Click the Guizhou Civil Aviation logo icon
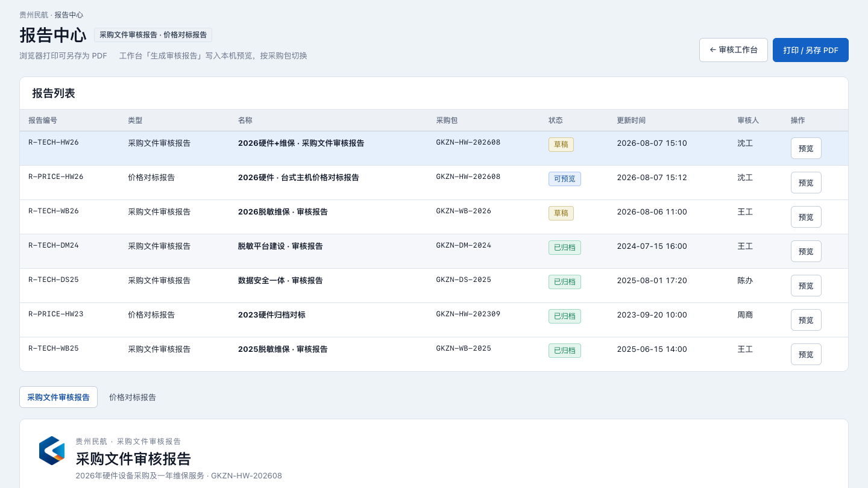868x488 pixels. point(52,451)
